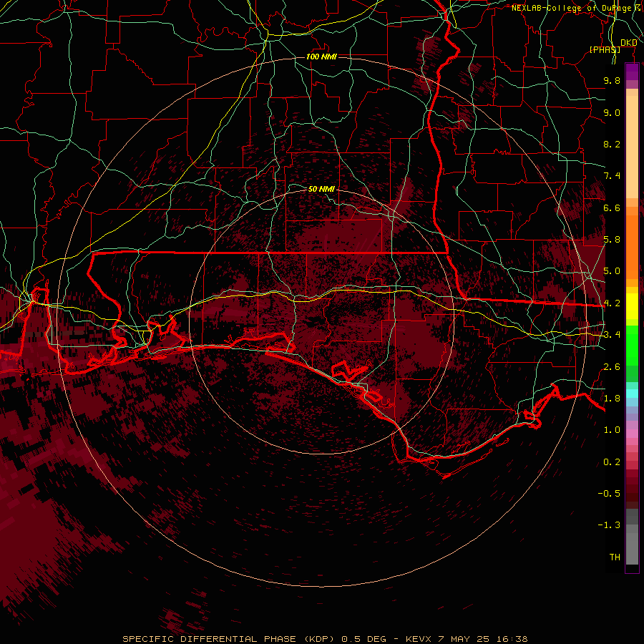
Task: Select the pink segment of the color bar
Action: (632, 434)
